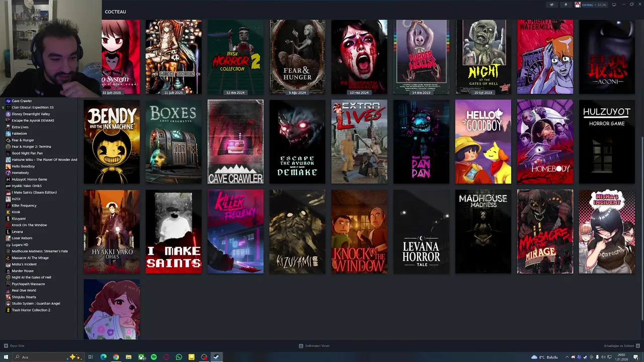Open Task View in the taskbar
This screenshot has height=362, width=644.
(91, 357)
